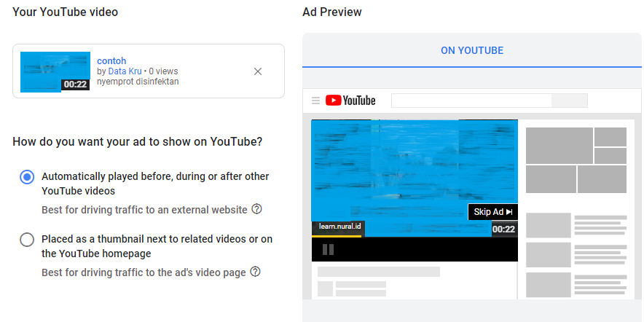This screenshot has height=322, width=644.
Task: Select placed as a thumbnail option
Action: [x=27, y=240]
